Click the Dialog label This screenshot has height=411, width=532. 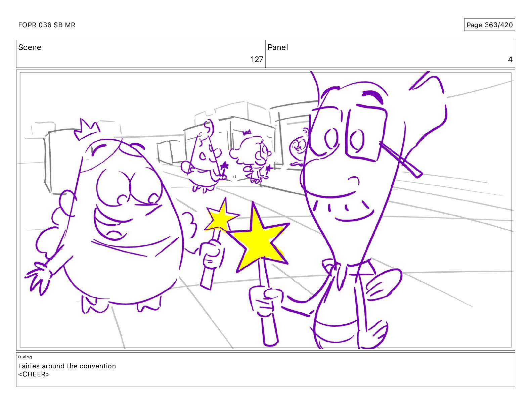point(25,357)
